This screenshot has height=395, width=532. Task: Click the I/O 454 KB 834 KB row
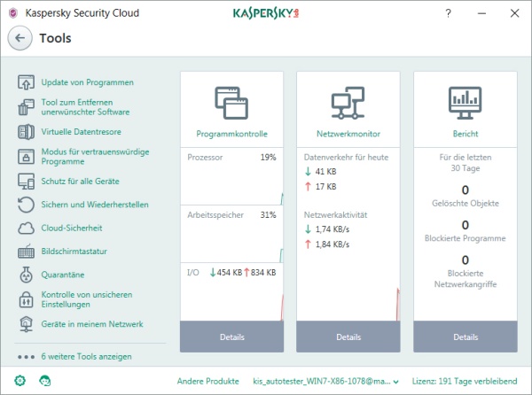click(231, 273)
